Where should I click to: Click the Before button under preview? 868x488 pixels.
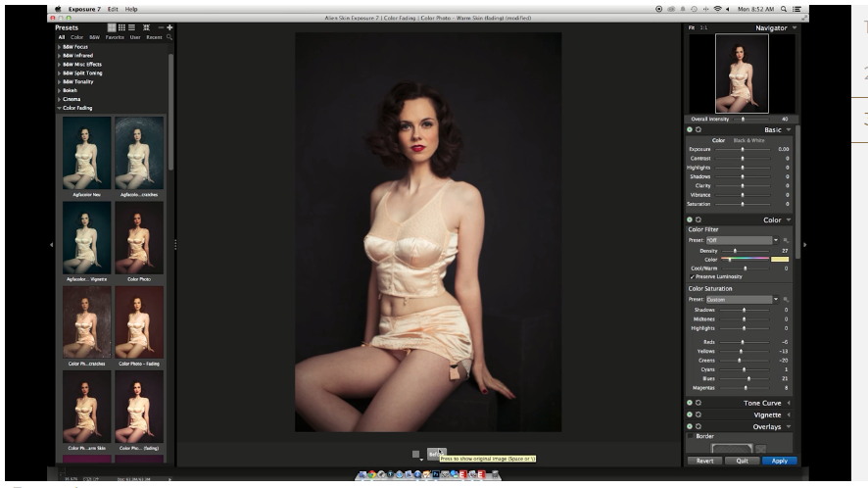(436, 455)
